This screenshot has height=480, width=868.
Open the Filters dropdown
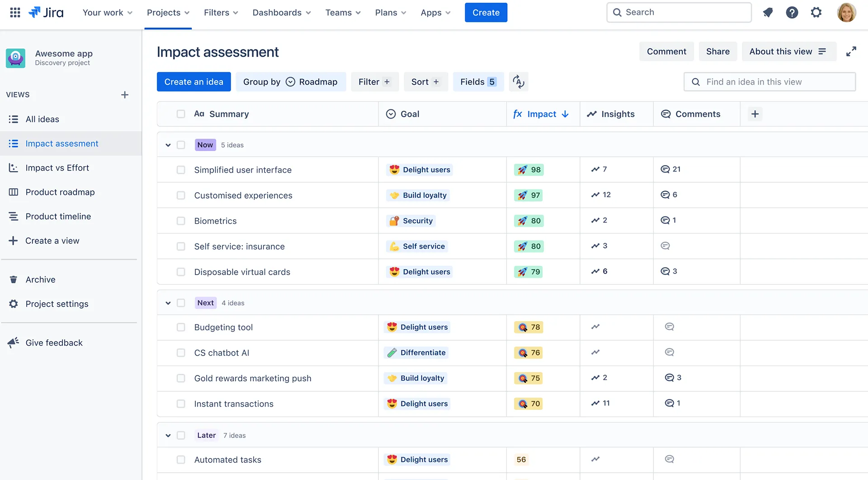221,13
